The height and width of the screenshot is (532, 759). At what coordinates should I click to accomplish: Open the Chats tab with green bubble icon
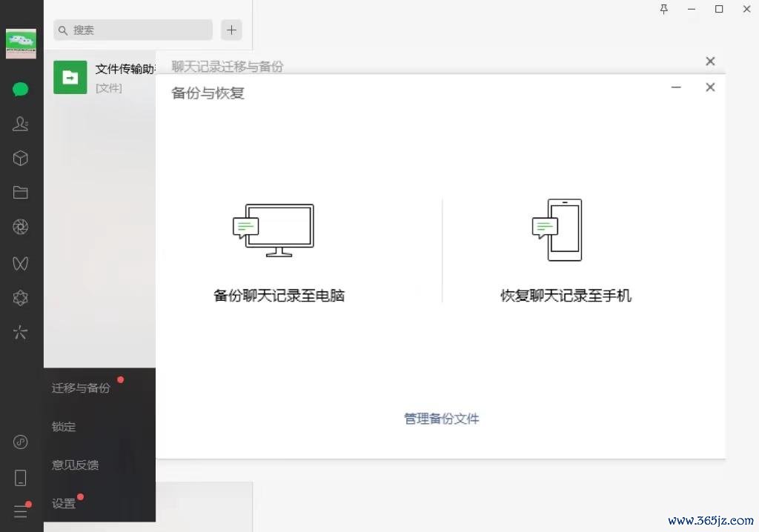[20, 90]
